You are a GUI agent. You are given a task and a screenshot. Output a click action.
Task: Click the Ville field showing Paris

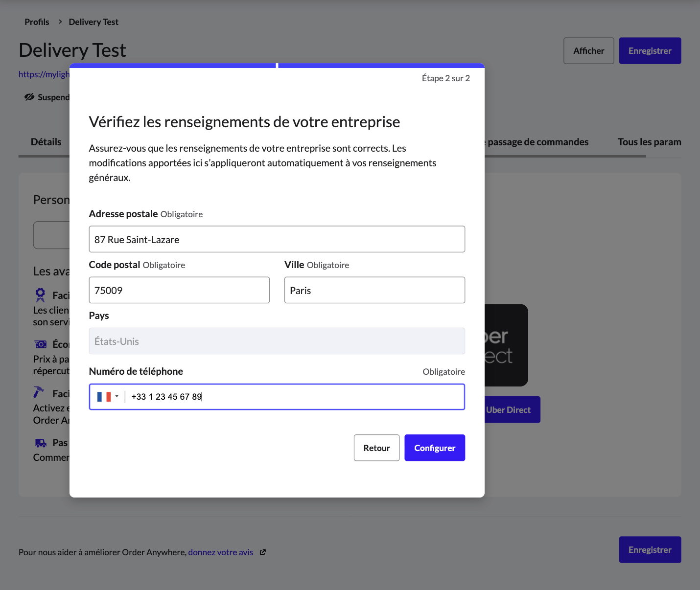374,290
